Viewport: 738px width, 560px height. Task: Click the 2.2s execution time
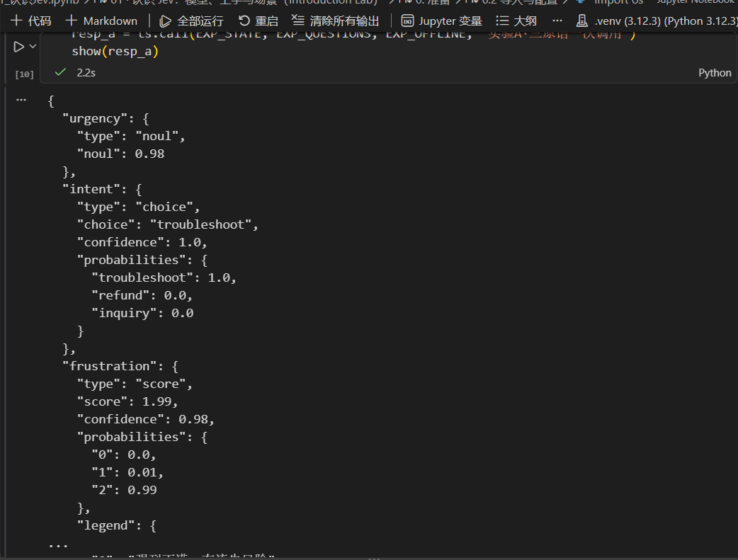(86, 73)
